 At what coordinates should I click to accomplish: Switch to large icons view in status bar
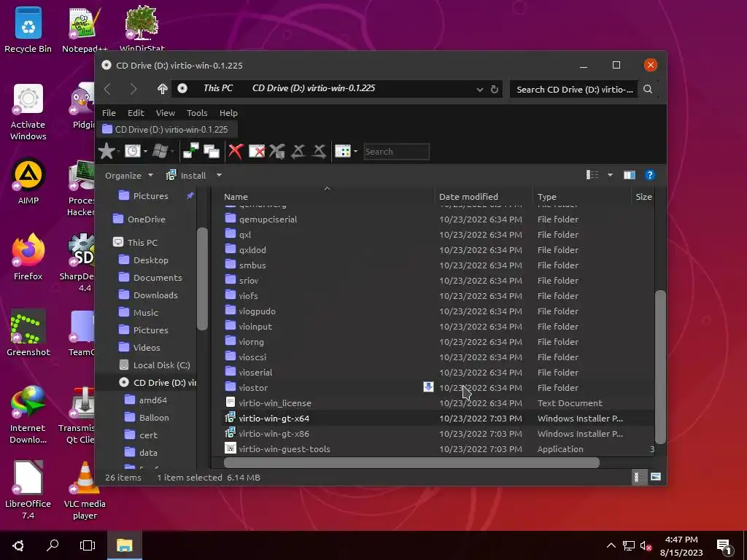(656, 477)
